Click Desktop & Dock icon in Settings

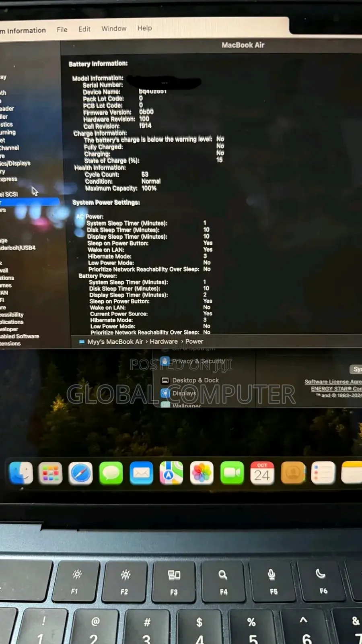point(165,380)
